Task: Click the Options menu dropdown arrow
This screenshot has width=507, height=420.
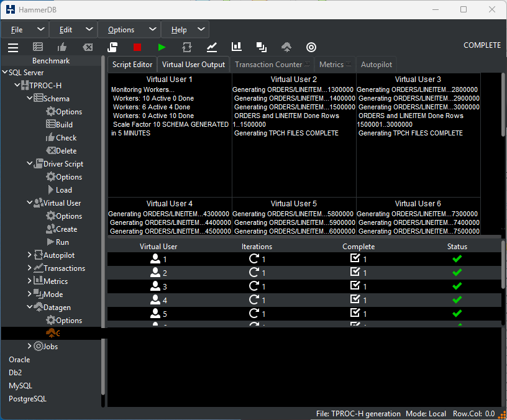Action: [x=153, y=29]
